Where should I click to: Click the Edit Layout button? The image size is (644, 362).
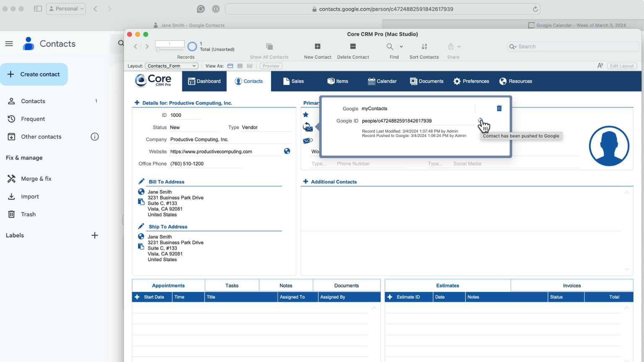(621, 66)
